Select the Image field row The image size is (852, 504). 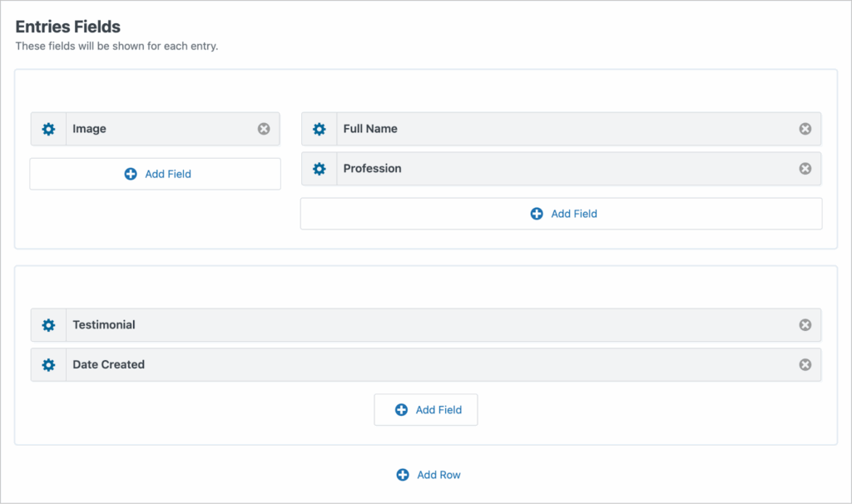[x=166, y=129]
